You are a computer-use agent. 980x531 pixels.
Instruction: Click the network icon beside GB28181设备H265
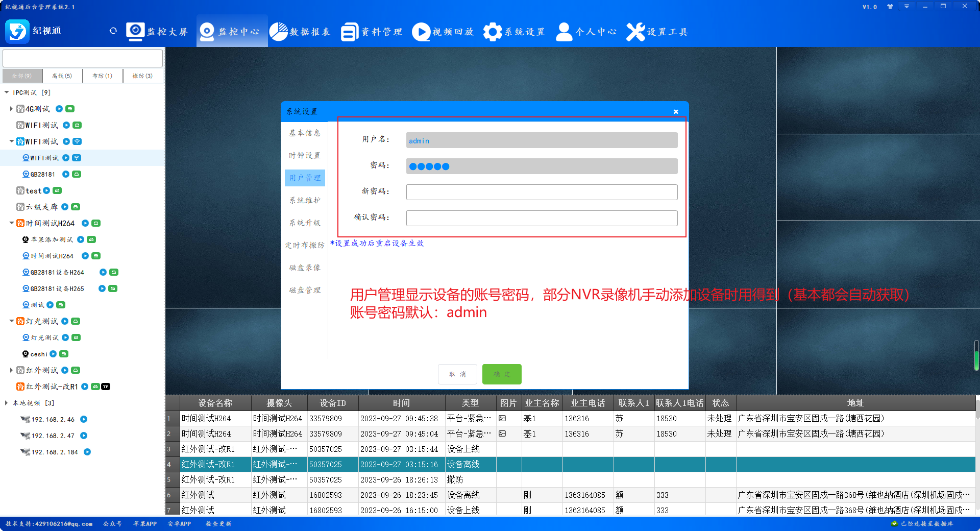click(x=113, y=288)
